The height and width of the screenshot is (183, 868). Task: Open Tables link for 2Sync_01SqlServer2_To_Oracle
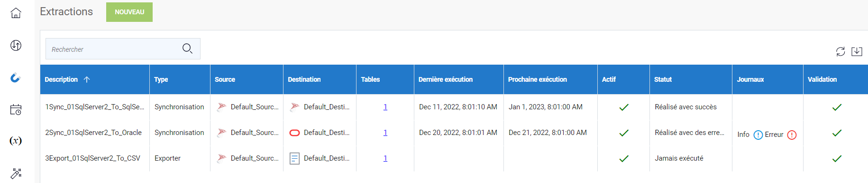coord(385,133)
